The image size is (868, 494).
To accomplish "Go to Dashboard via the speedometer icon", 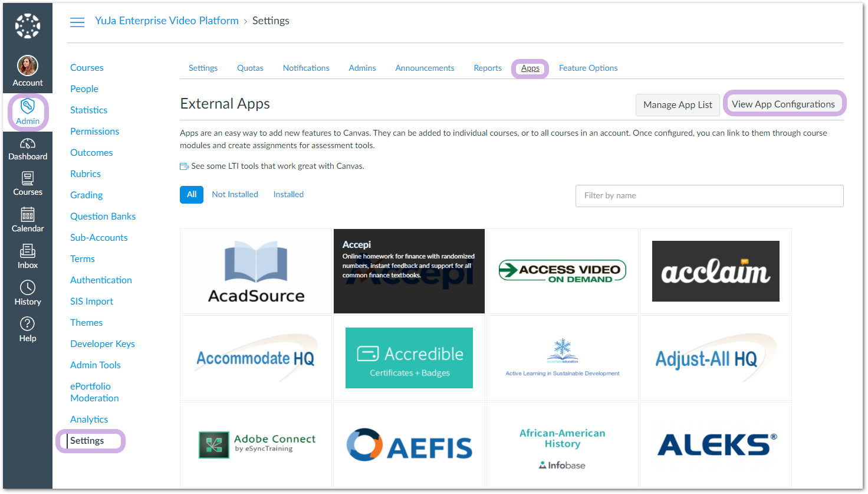I will pos(28,144).
